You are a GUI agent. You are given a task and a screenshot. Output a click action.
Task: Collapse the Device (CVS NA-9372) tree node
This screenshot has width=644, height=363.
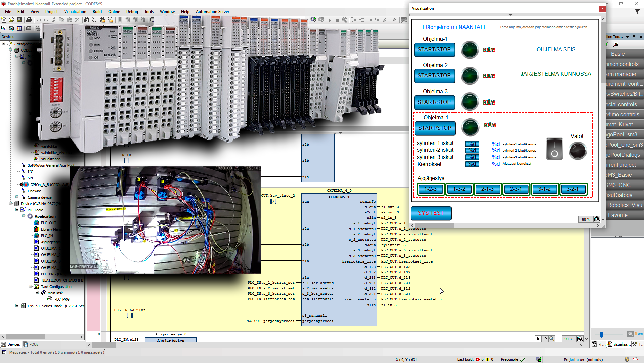(x=10, y=203)
